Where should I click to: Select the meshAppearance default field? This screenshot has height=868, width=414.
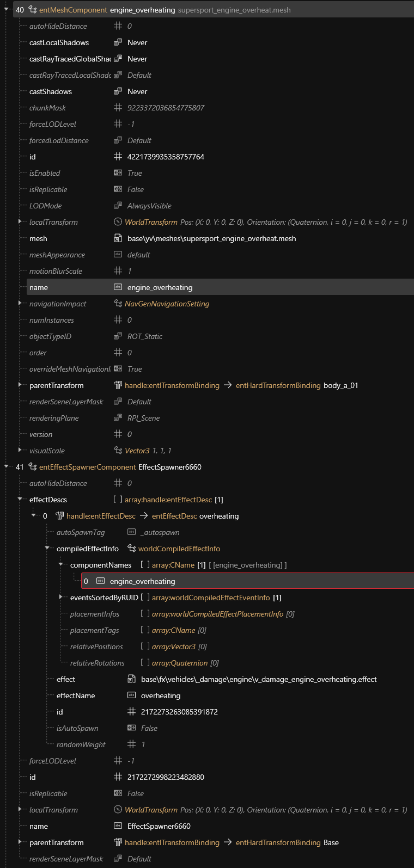pos(138,255)
